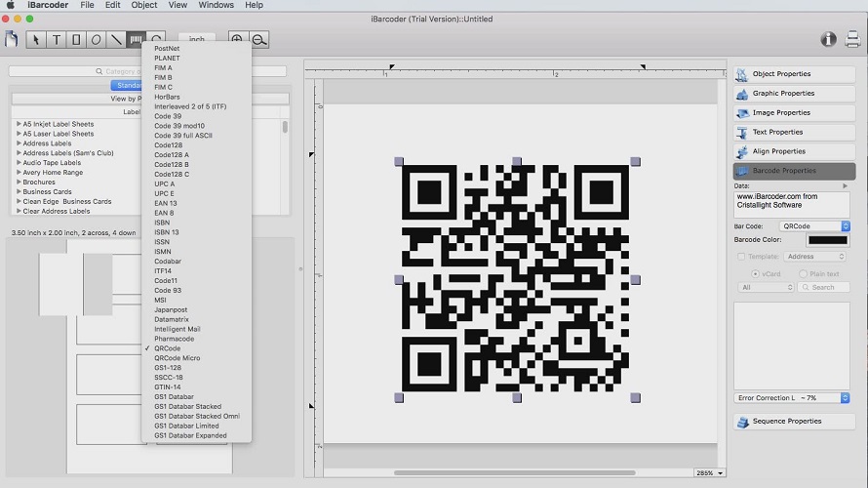Open Graphic Properties panel

[795, 94]
